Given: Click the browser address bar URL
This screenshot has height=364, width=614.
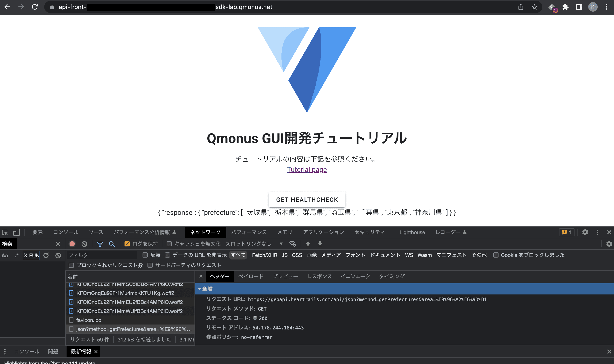Looking at the screenshot, I should (x=165, y=7).
